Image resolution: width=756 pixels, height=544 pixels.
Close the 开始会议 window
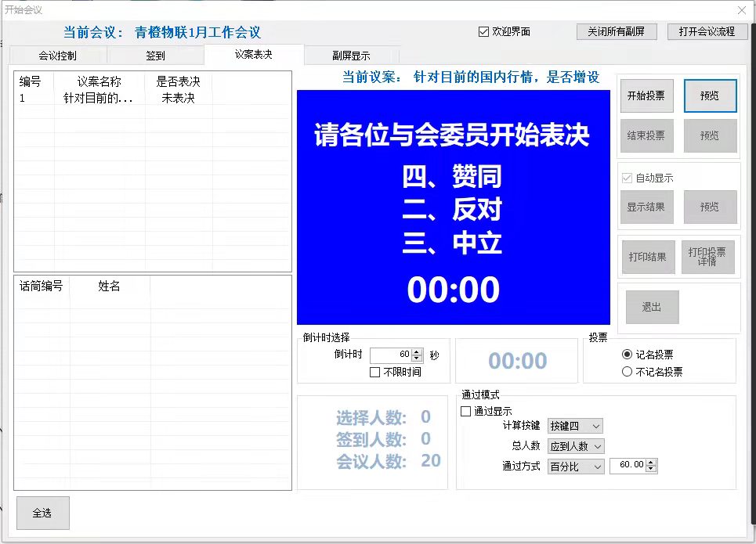(742, 9)
